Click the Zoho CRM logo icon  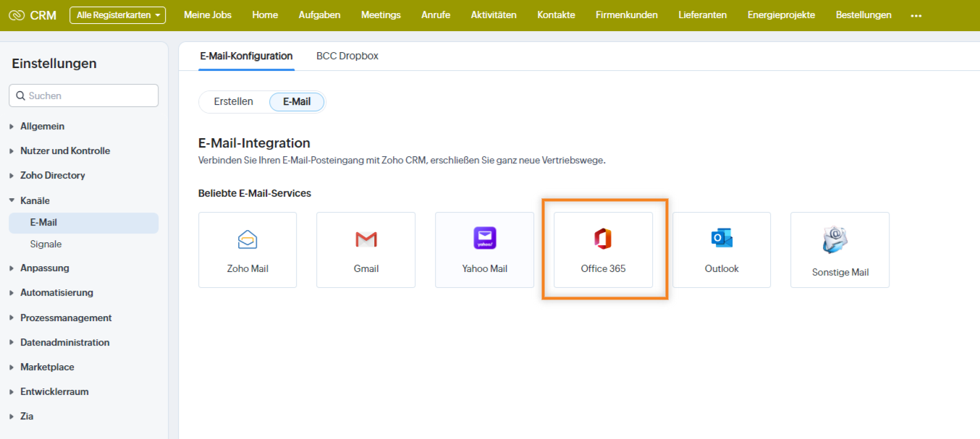[16, 15]
